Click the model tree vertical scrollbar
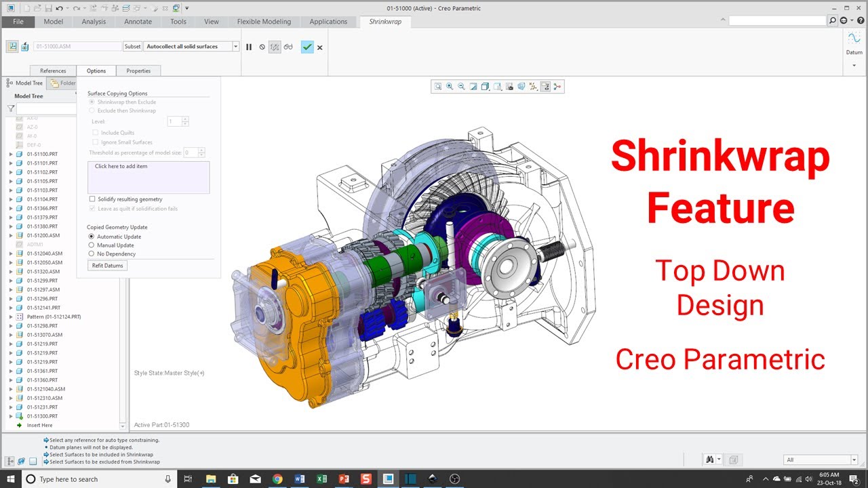The image size is (868, 488). pos(123,272)
